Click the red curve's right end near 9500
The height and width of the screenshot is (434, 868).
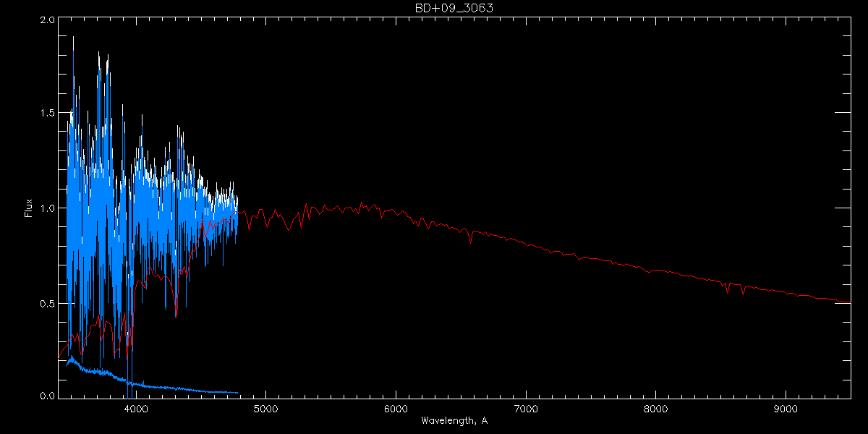[x=849, y=302]
